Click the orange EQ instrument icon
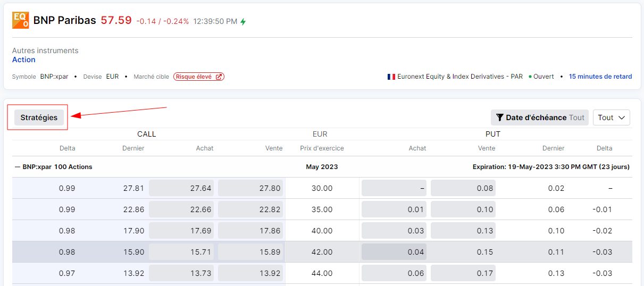 pyautogui.click(x=21, y=20)
